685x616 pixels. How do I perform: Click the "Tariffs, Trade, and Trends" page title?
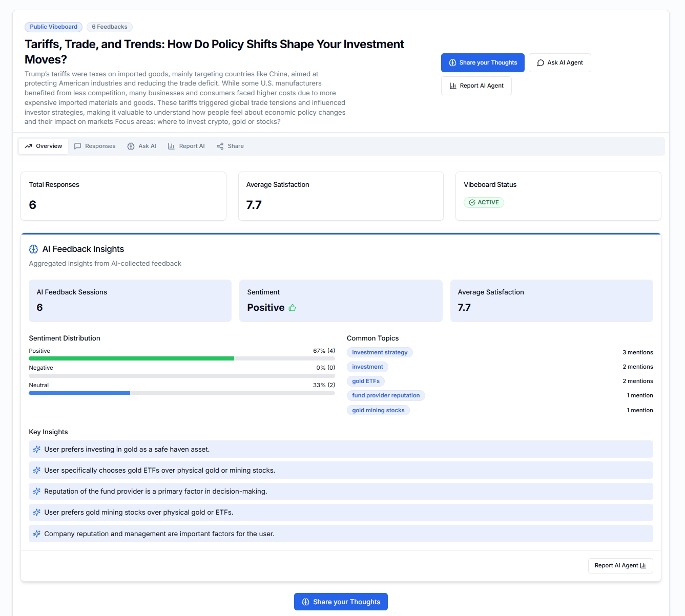(214, 52)
